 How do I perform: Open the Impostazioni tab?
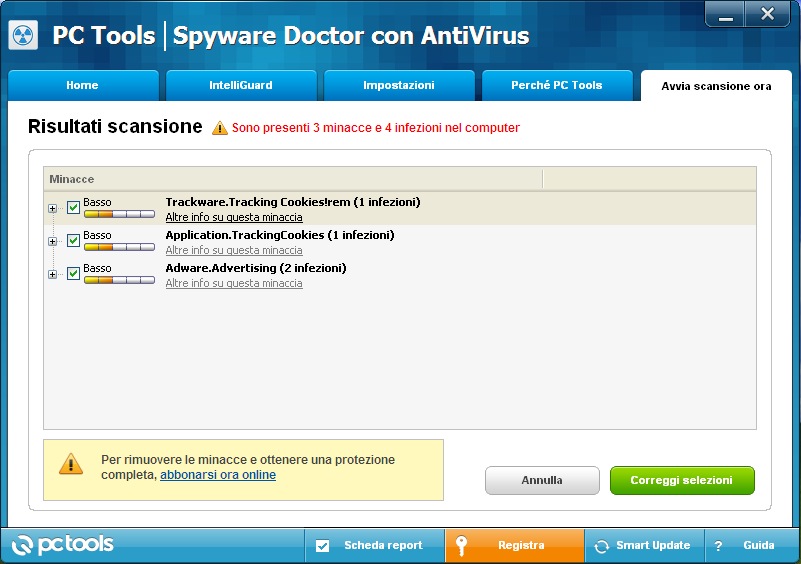(399, 86)
